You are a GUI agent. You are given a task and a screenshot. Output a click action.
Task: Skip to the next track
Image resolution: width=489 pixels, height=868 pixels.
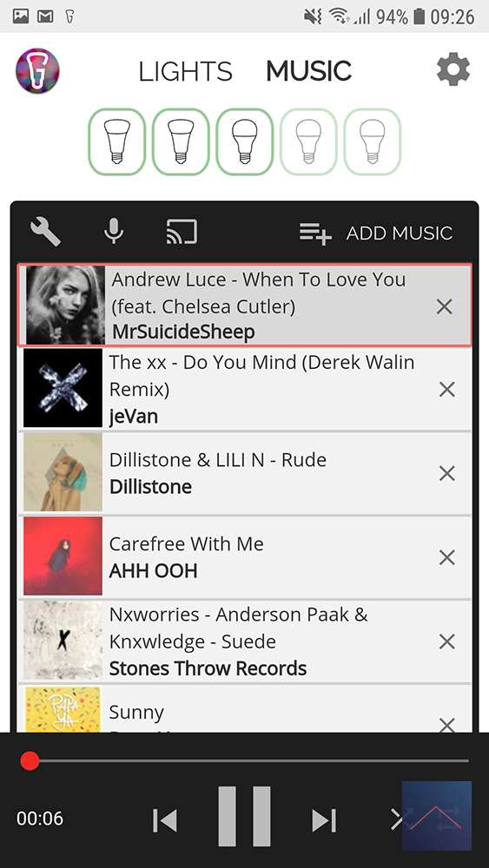324,820
